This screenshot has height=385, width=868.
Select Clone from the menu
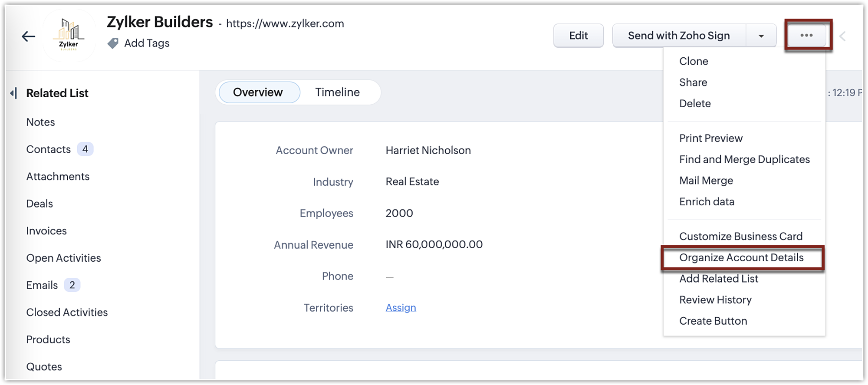[694, 61]
